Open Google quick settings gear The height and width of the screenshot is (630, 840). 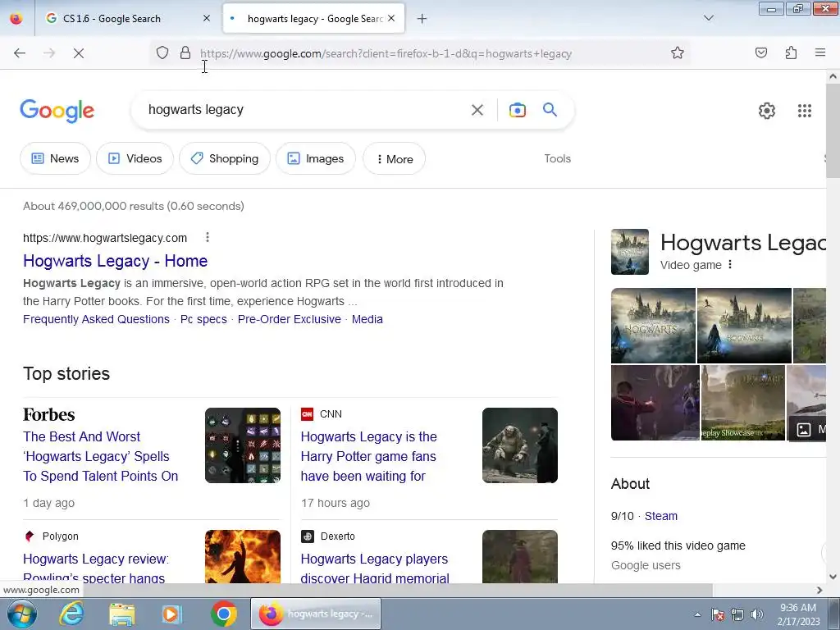(x=767, y=111)
